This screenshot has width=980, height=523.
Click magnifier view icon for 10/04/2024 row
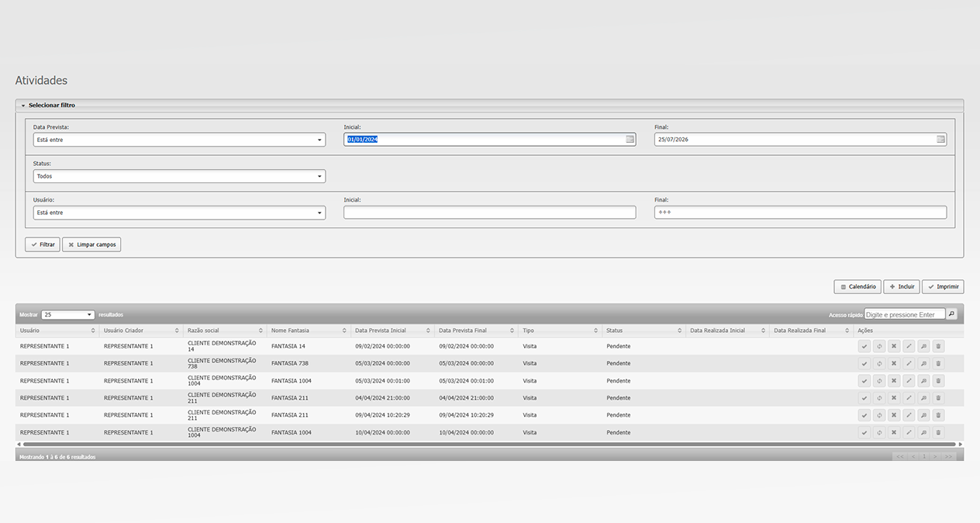pos(923,432)
